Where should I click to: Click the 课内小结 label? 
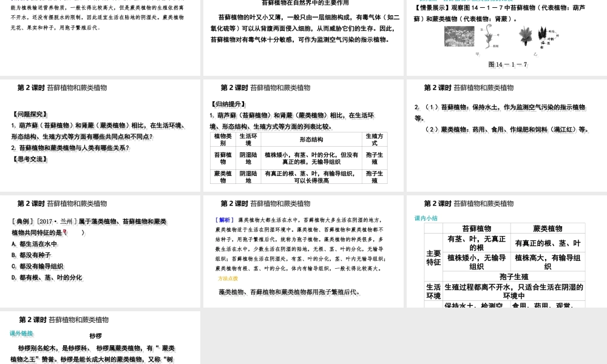click(426, 218)
